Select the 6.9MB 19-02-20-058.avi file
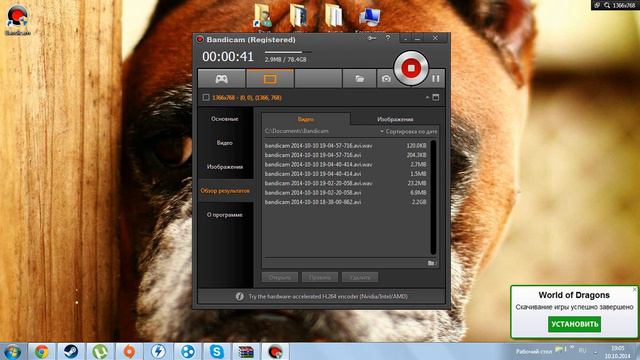 (x=345, y=193)
